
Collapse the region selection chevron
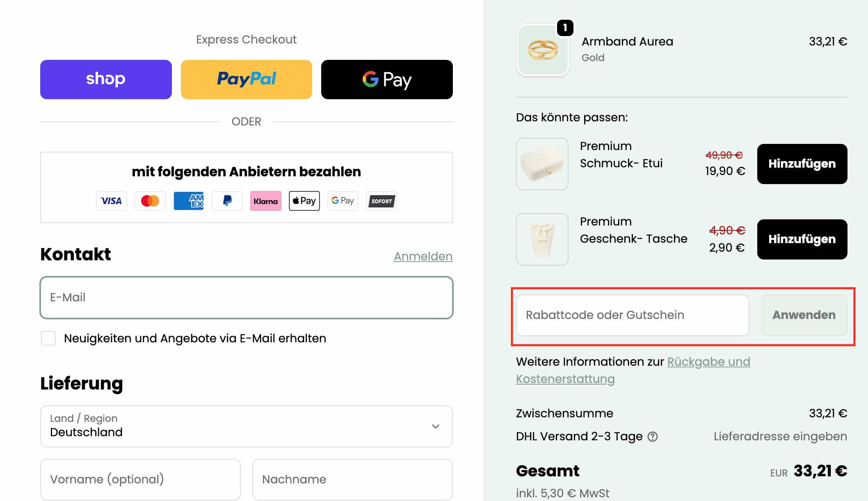(436, 426)
